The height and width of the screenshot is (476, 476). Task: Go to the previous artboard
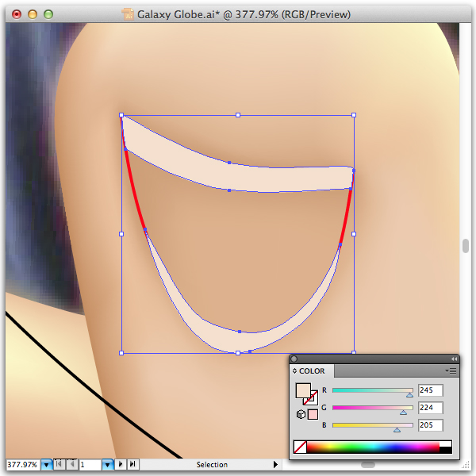71,464
